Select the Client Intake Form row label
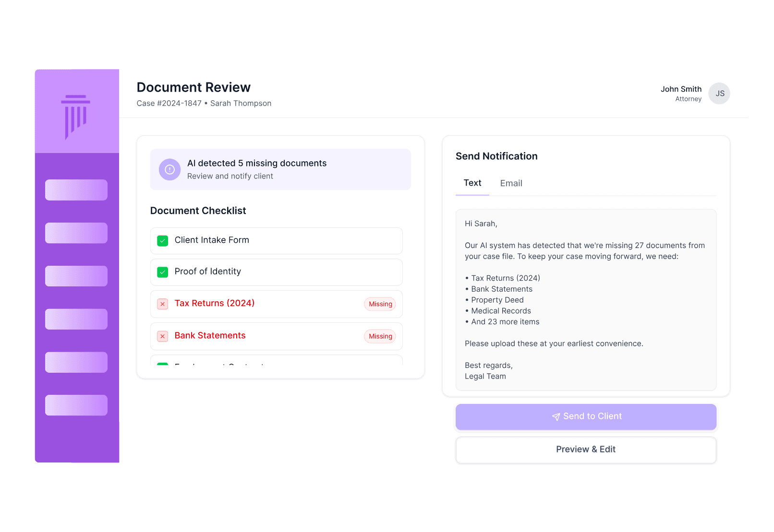The height and width of the screenshot is (532, 774). click(x=212, y=240)
